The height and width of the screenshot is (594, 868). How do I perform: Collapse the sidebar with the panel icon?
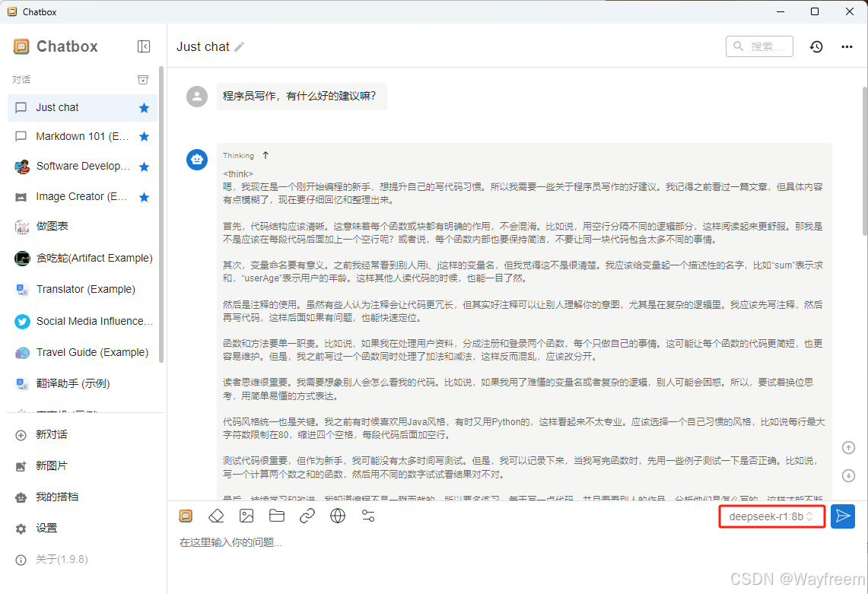pyautogui.click(x=143, y=46)
